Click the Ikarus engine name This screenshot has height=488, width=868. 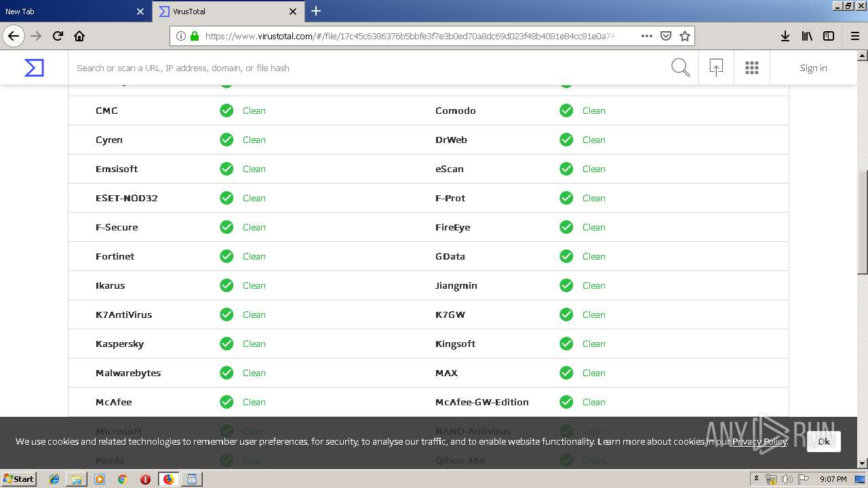click(x=111, y=285)
